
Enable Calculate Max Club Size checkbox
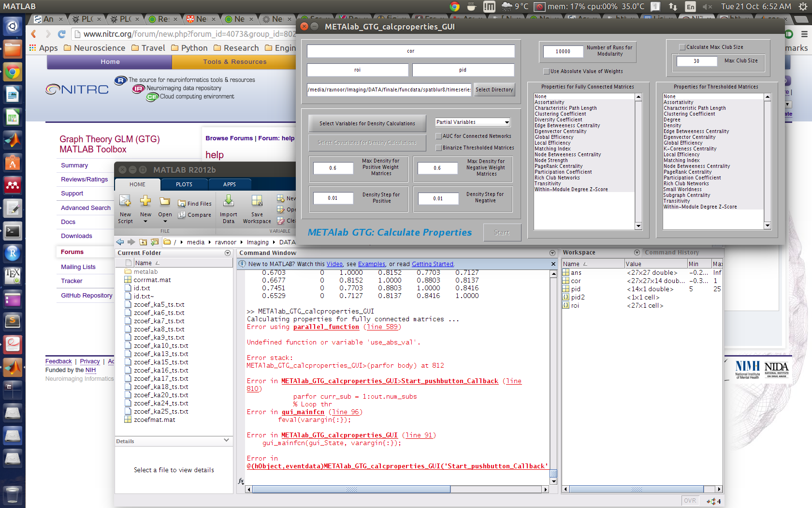(682, 47)
